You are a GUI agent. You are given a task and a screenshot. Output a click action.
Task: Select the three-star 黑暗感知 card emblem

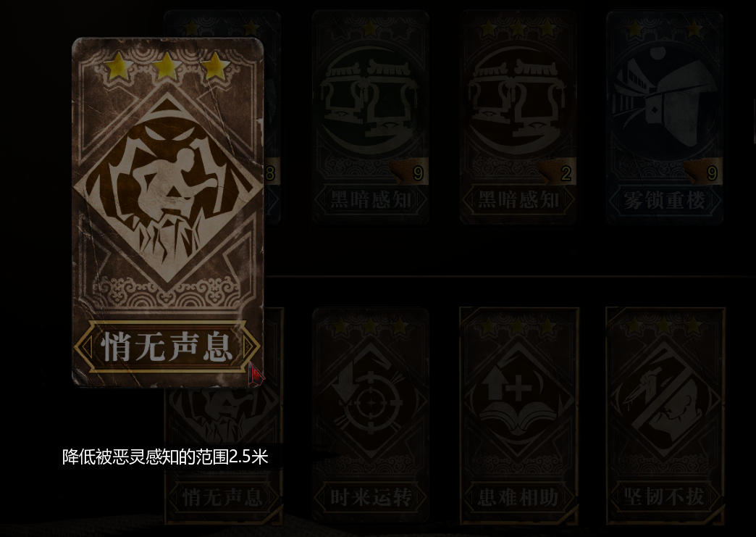(518, 100)
